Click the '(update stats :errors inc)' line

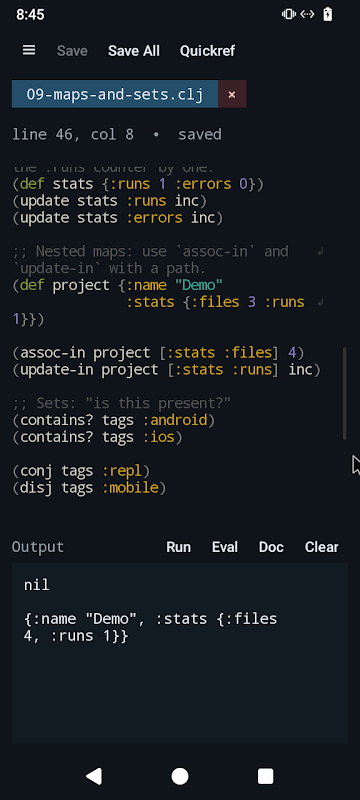pos(118,218)
